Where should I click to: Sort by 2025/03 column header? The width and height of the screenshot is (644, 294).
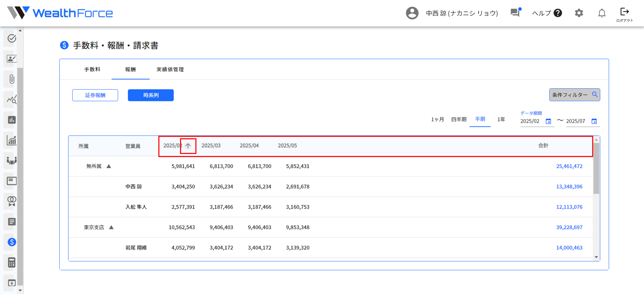tap(211, 146)
